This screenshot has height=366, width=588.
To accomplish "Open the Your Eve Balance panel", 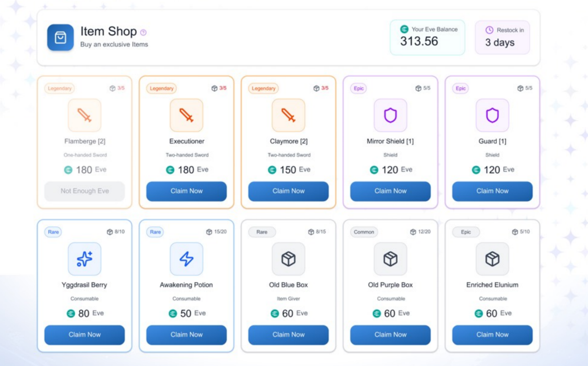I will point(427,37).
